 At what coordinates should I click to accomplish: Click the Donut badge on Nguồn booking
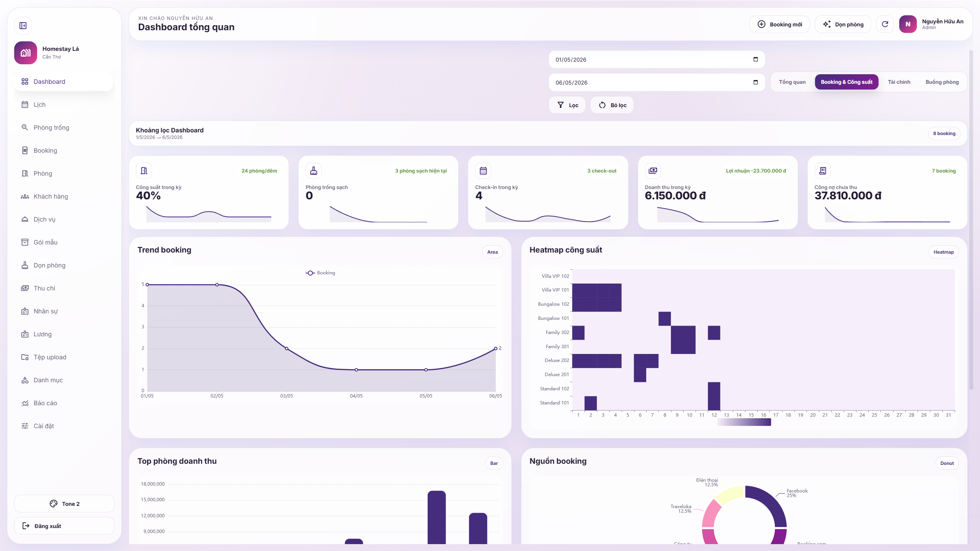pyautogui.click(x=947, y=463)
